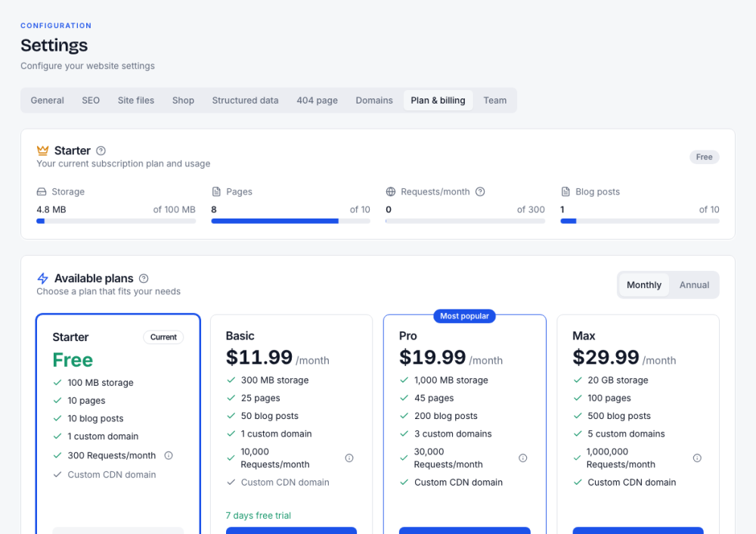Click the Settings page heading
The height and width of the screenshot is (534, 756).
pyautogui.click(x=54, y=45)
